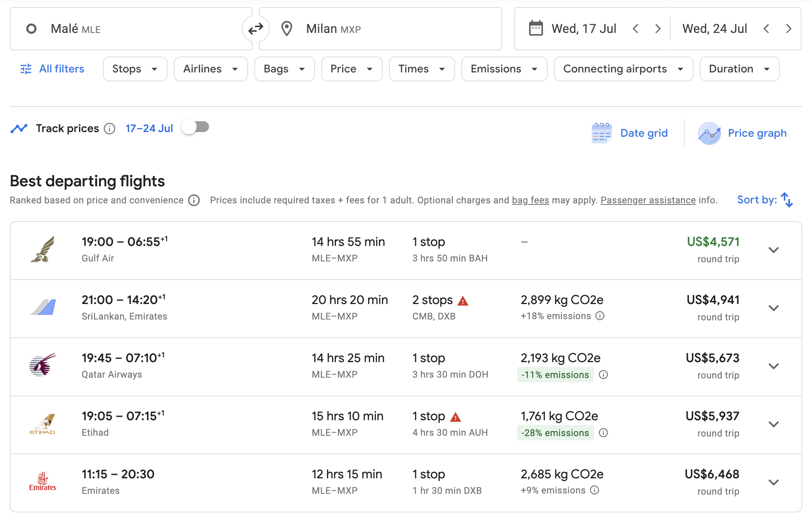The height and width of the screenshot is (519, 812).
Task: Click the warning triangle on Etihad stop
Action: 456,417
